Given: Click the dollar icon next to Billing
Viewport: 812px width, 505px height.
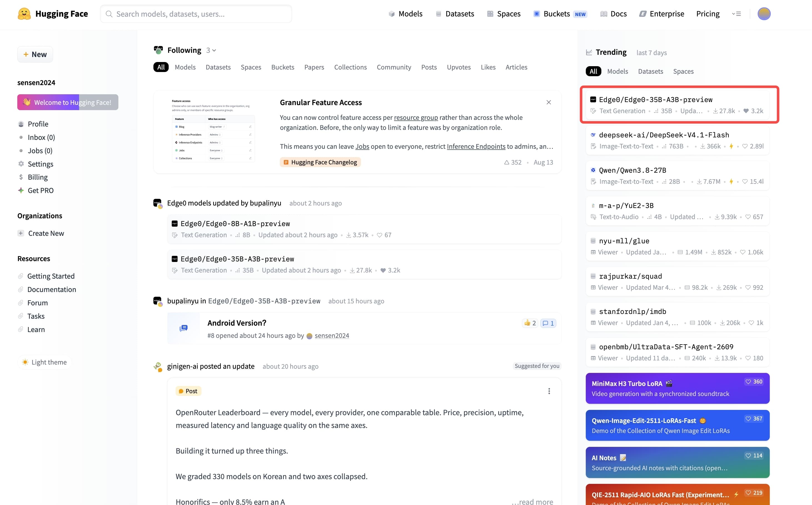Looking at the screenshot, I should pyautogui.click(x=21, y=177).
